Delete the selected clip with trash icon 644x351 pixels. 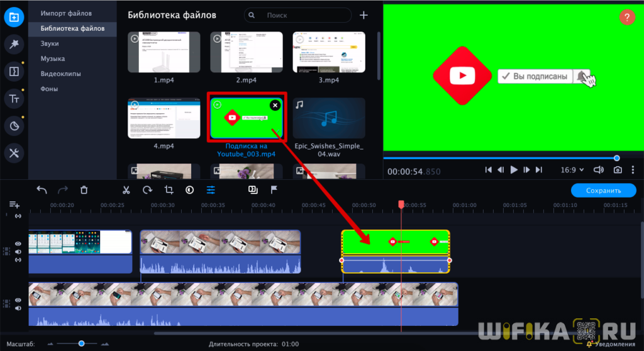84,190
